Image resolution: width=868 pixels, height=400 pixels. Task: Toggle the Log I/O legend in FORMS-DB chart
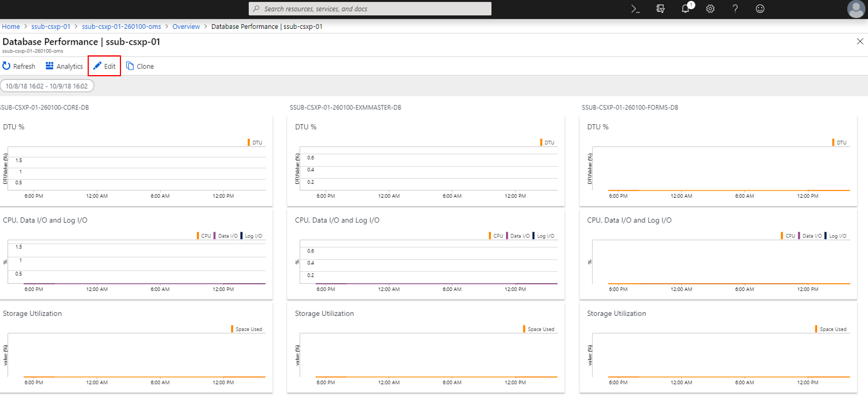click(837, 236)
